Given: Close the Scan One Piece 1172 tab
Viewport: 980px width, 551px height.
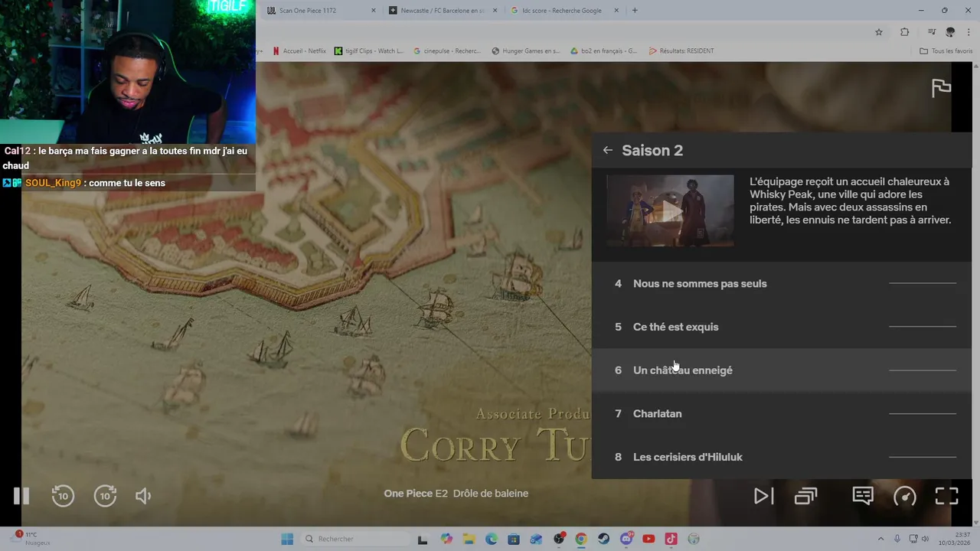Looking at the screenshot, I should tap(374, 11).
